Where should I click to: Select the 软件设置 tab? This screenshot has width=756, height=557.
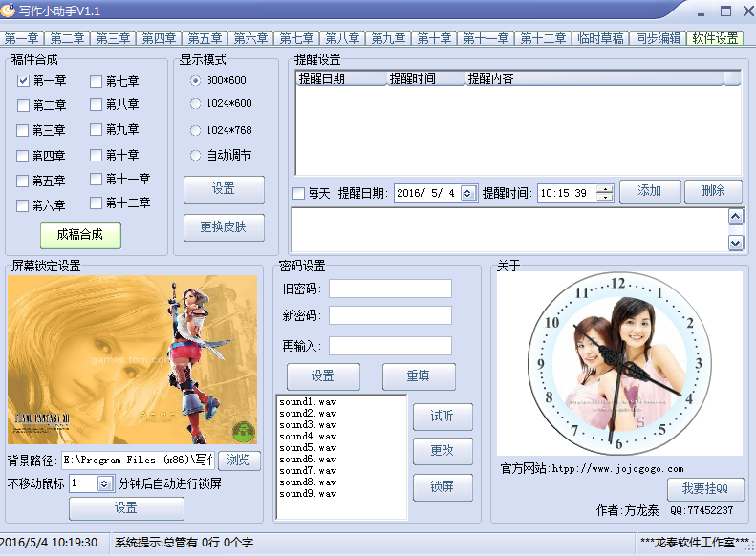pyautogui.click(x=715, y=38)
